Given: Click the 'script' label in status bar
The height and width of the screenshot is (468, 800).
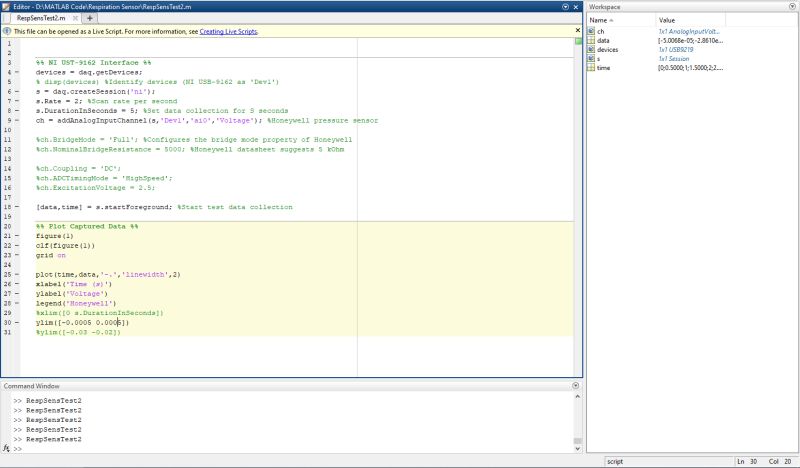Looking at the screenshot, I should pyautogui.click(x=615, y=461).
